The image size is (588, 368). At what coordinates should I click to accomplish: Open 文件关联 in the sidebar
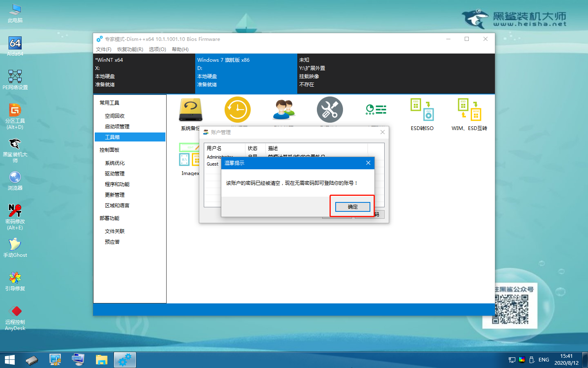[115, 231]
